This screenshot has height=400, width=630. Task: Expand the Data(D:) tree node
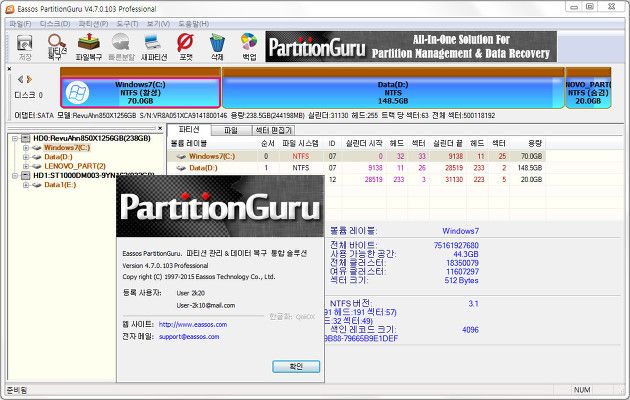(x=26, y=157)
